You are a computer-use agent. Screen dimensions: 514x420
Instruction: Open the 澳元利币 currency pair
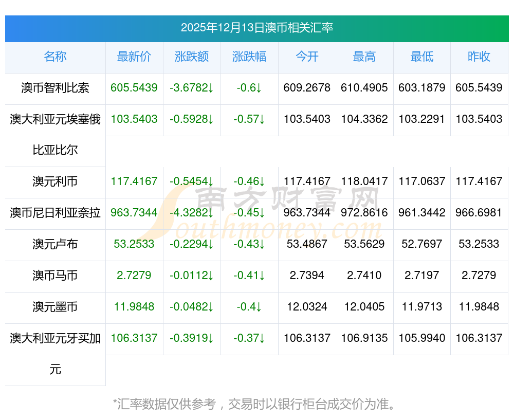(55, 181)
